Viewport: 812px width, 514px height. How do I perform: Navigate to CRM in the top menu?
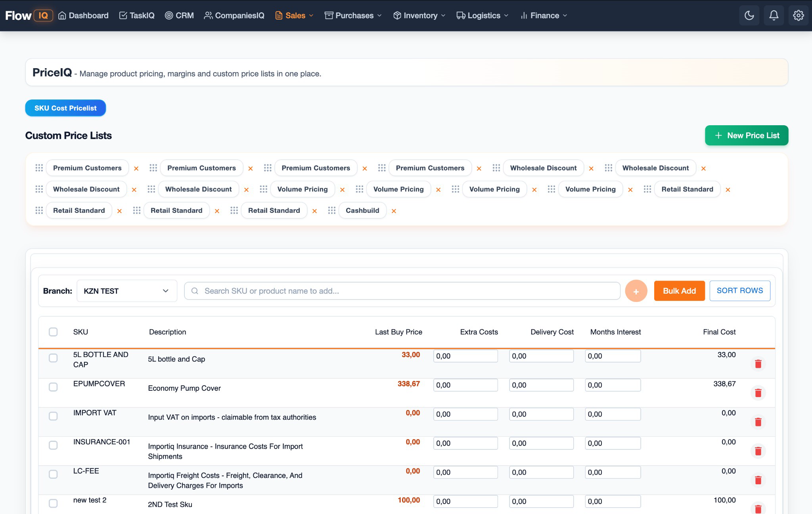point(179,15)
